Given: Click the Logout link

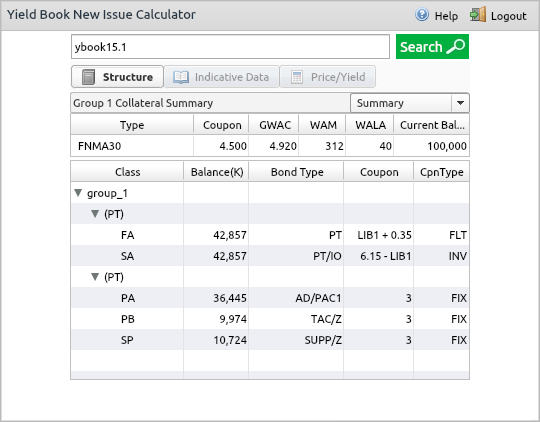Looking at the screenshot, I should tap(508, 16).
